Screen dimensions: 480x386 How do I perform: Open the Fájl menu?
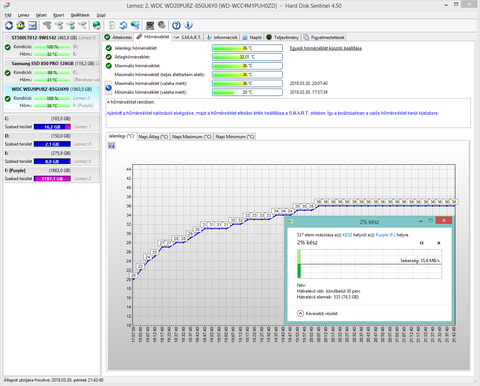coord(8,15)
